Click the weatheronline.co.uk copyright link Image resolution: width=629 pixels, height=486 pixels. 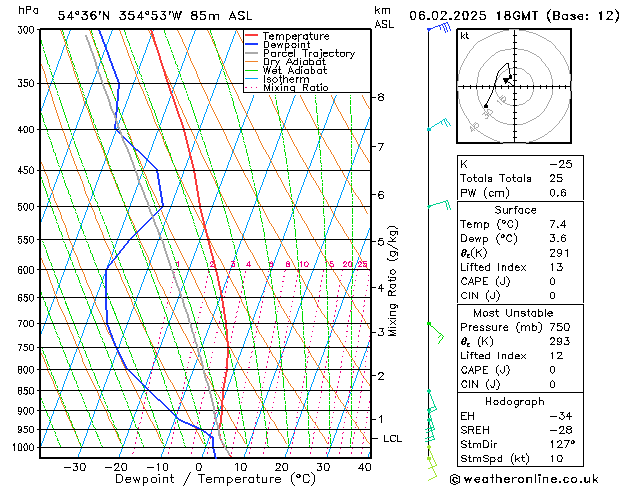click(524, 479)
